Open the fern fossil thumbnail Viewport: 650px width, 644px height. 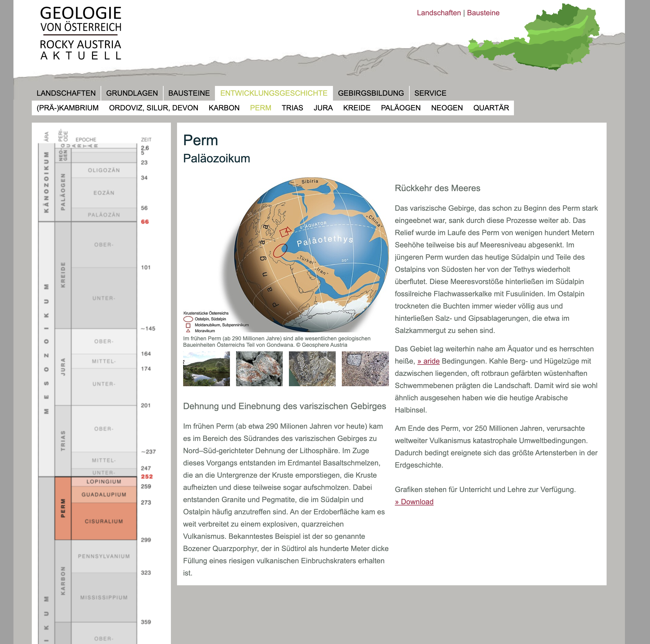(x=312, y=369)
